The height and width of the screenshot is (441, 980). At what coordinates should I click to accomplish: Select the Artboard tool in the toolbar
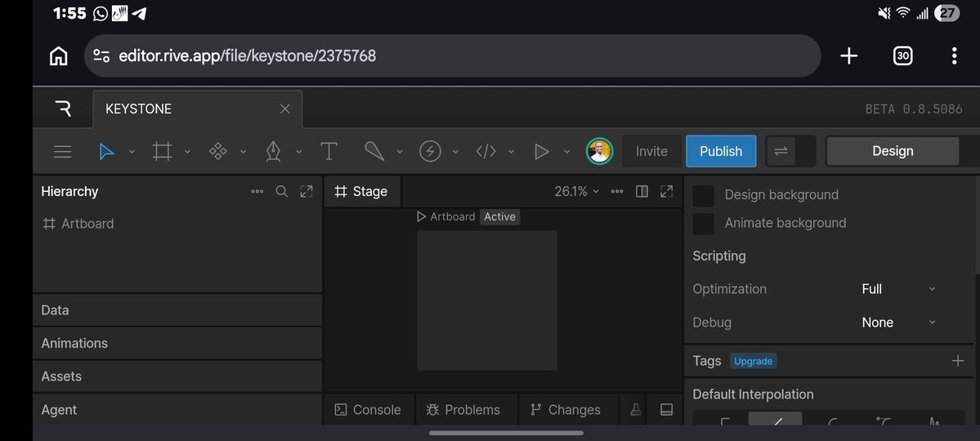(x=163, y=151)
